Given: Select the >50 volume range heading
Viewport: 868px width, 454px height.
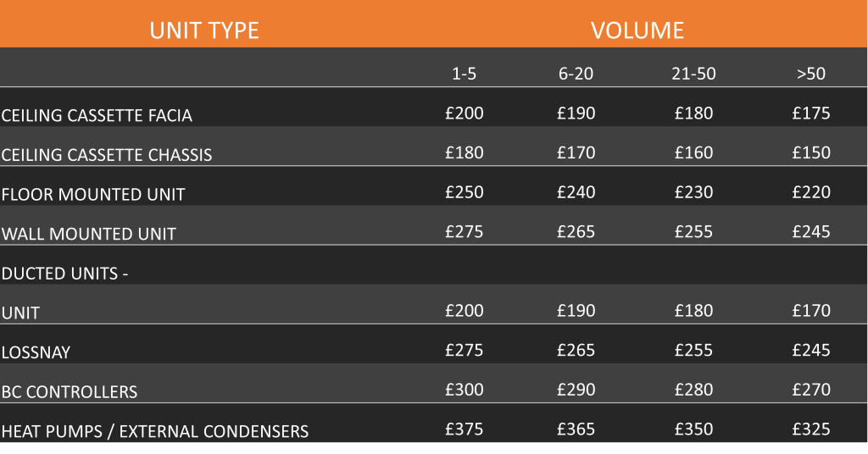Looking at the screenshot, I should 811,74.
